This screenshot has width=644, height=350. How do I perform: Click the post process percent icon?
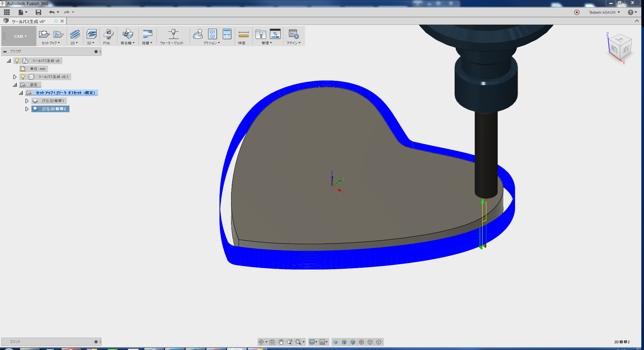coord(275,34)
